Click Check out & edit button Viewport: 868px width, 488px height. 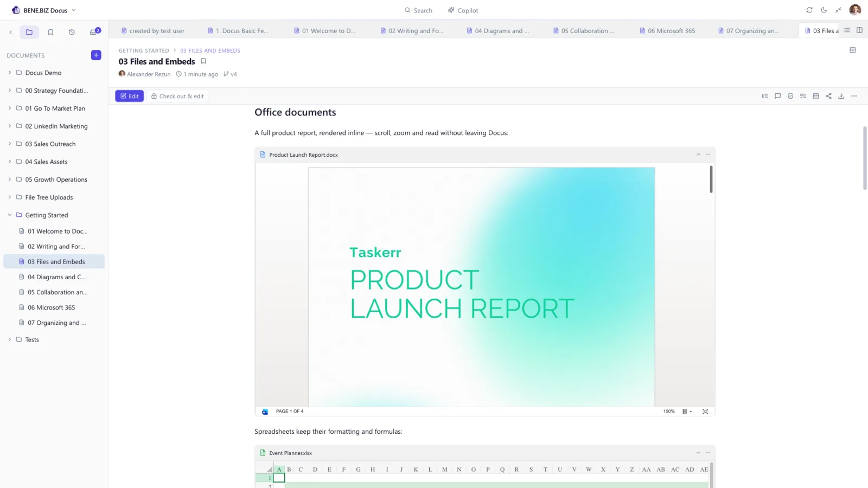click(x=177, y=96)
